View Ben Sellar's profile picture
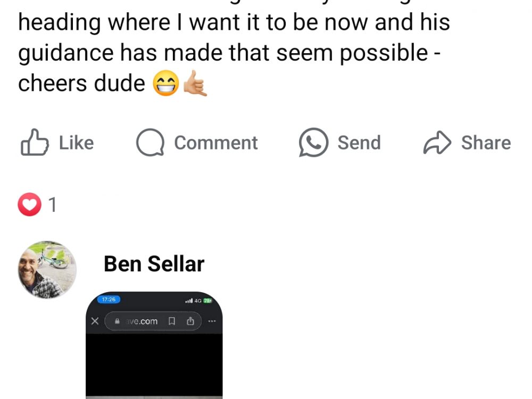 47,269
